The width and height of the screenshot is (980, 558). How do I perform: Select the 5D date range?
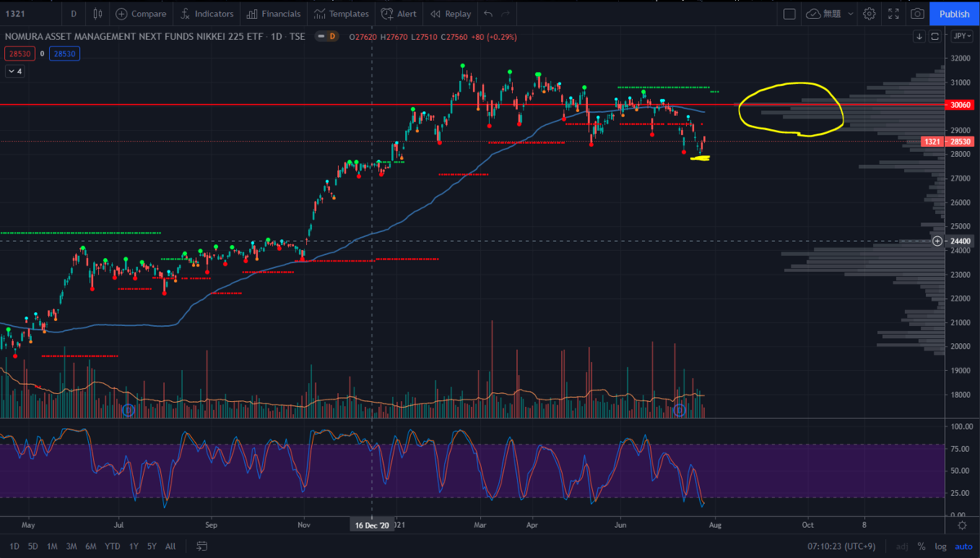point(33,546)
